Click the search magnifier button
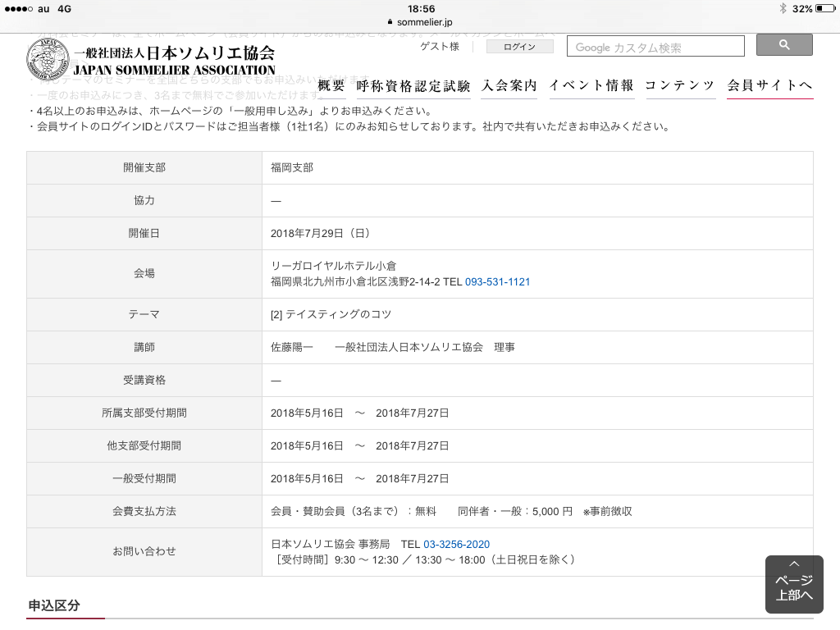 (783, 45)
